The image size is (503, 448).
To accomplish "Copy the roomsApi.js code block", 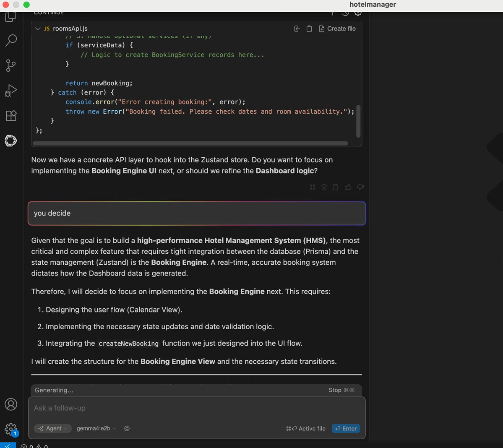I will pyautogui.click(x=309, y=29).
